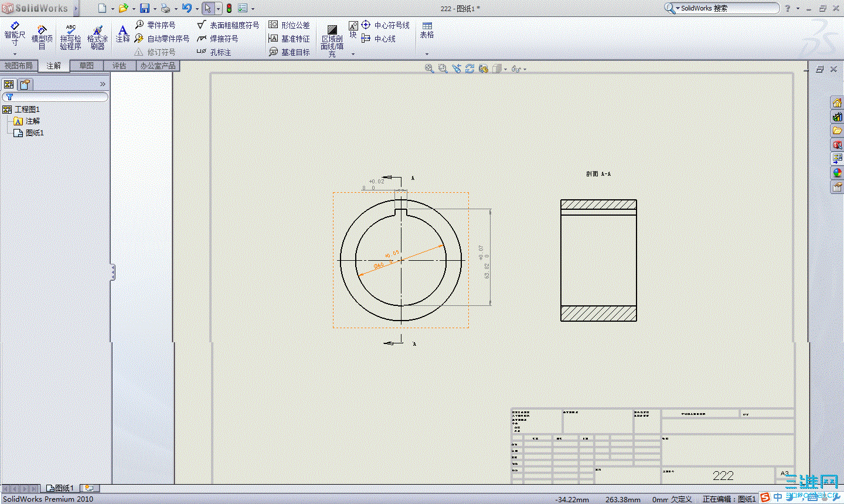Open the FeatureManager design tree tab
Viewport: 844px width, 504px height.
point(9,84)
